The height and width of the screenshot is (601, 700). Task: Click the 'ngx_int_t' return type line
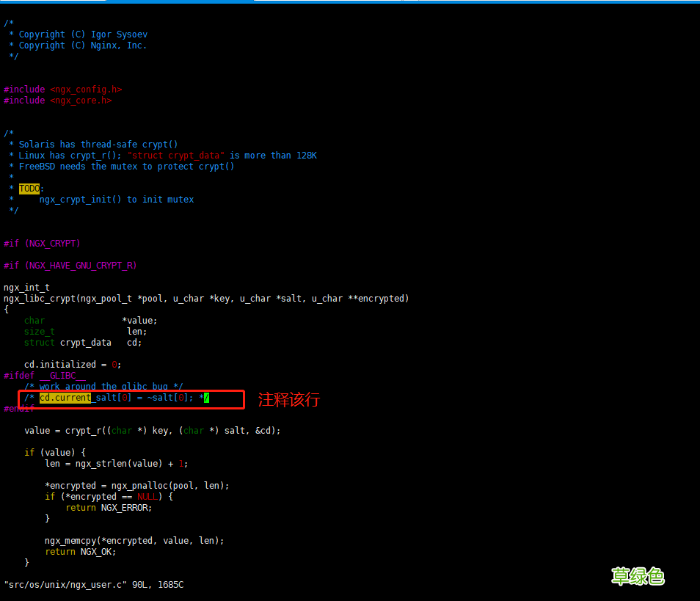[x=27, y=287]
